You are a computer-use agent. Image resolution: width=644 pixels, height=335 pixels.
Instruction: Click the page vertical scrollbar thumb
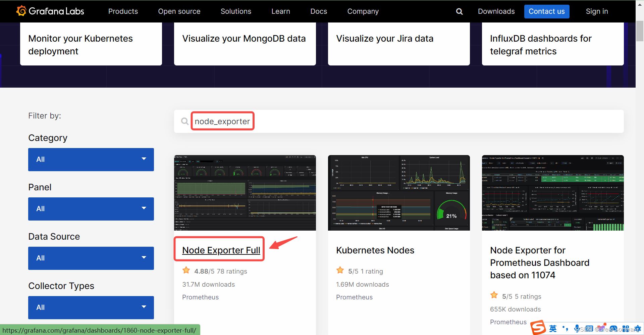pyautogui.click(x=640, y=31)
